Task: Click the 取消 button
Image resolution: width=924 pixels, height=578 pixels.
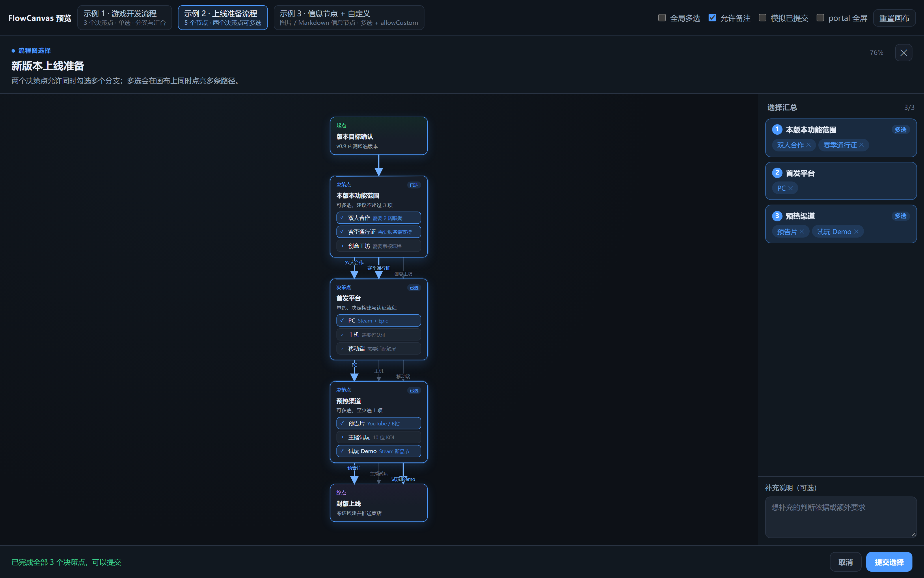Action: (x=845, y=562)
